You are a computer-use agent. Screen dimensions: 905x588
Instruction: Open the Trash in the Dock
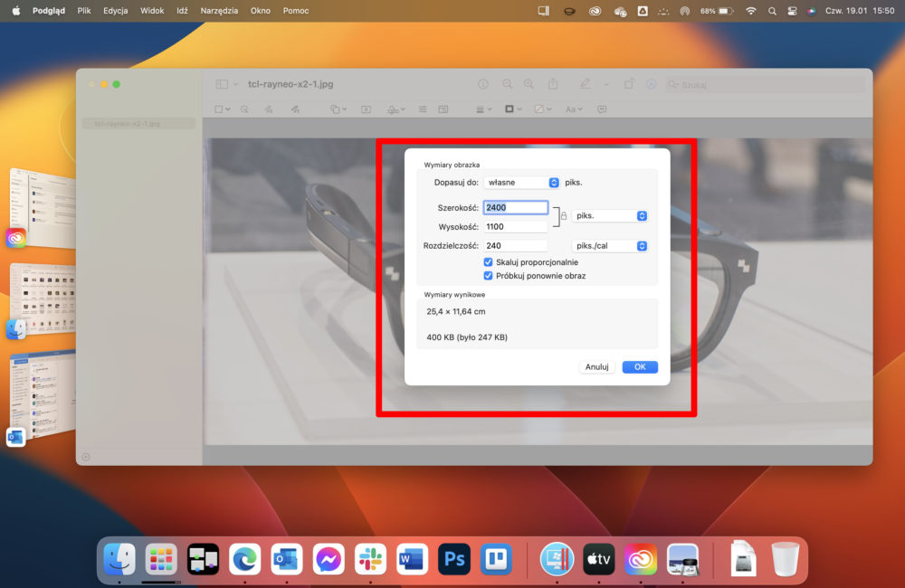pyautogui.click(x=786, y=559)
